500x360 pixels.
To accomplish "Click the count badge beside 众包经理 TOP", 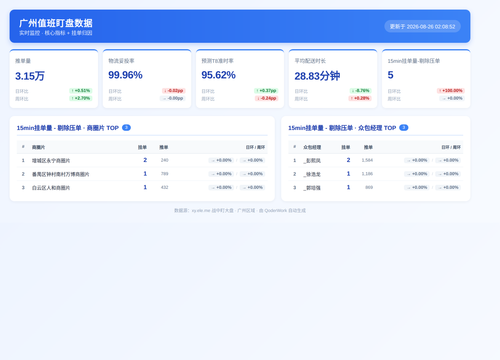I will (404, 128).
